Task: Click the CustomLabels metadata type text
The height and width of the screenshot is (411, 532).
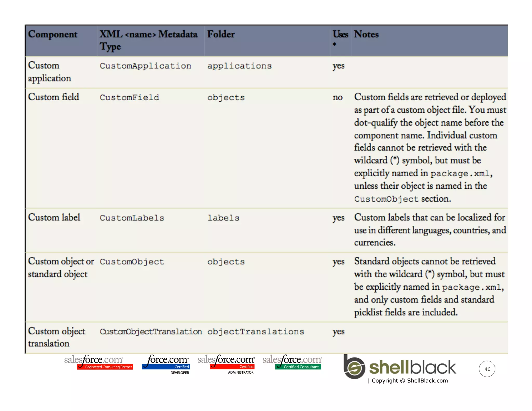Action: pos(132,218)
